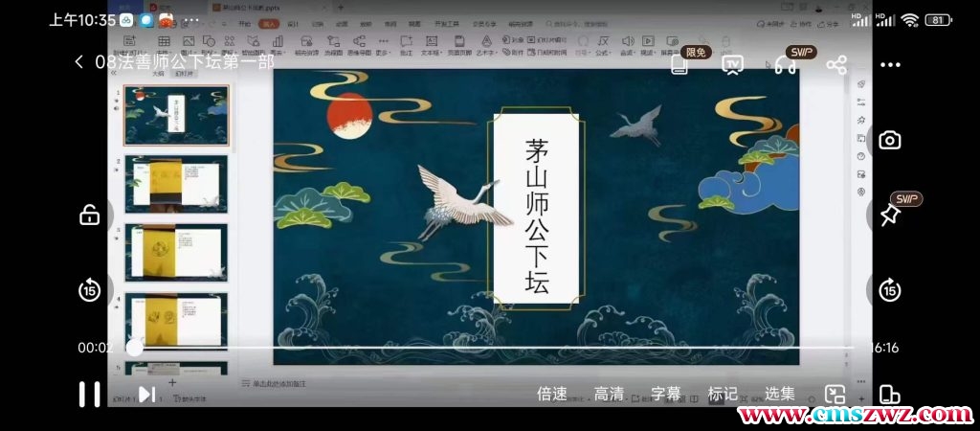
Task: Rewind 15 seconds using left button
Action: click(x=89, y=290)
